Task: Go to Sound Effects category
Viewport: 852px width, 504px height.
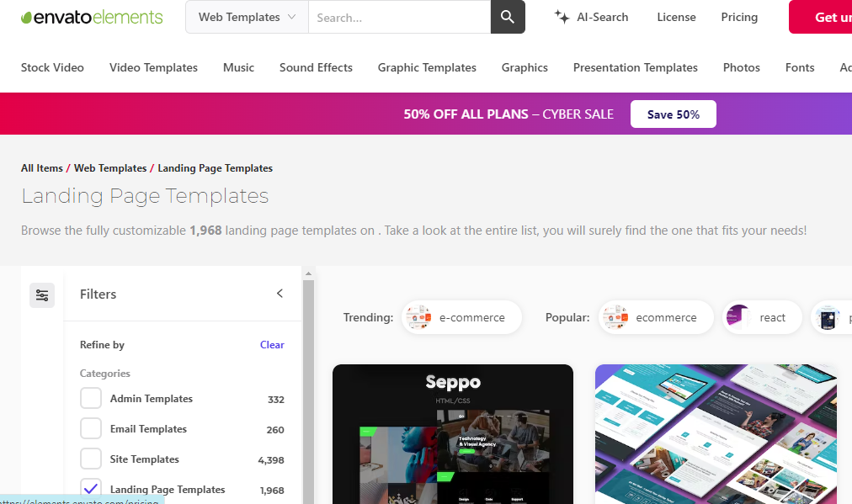Action: pyautogui.click(x=316, y=67)
